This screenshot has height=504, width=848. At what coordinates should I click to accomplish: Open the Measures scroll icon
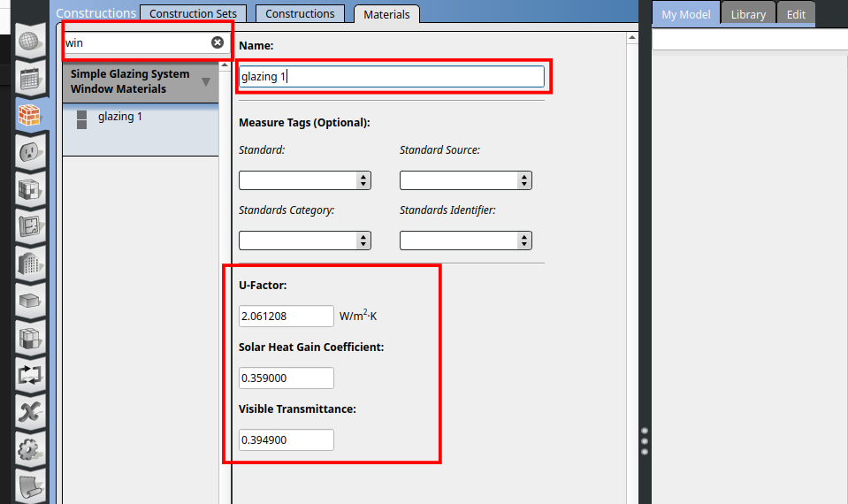click(30, 486)
